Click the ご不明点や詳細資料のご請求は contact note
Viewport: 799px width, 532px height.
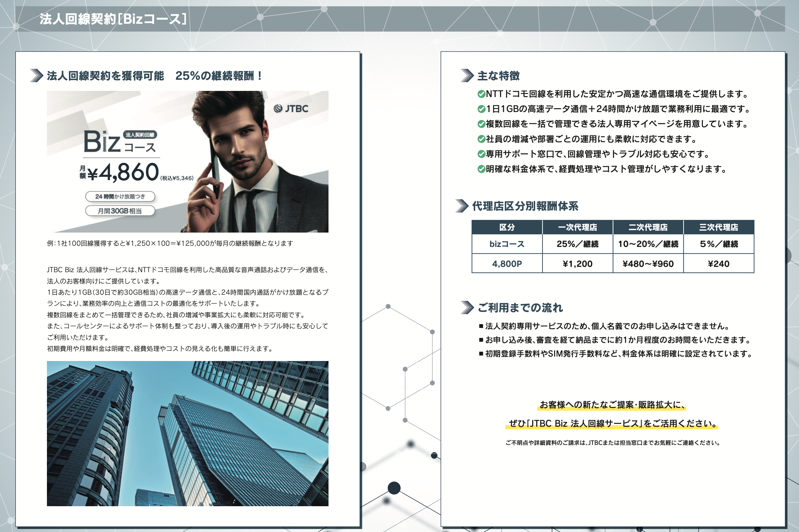[x=613, y=443]
